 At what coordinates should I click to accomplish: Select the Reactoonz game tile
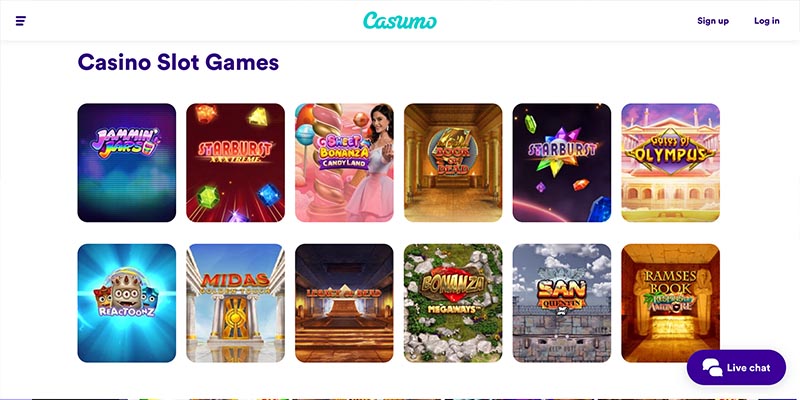(127, 303)
